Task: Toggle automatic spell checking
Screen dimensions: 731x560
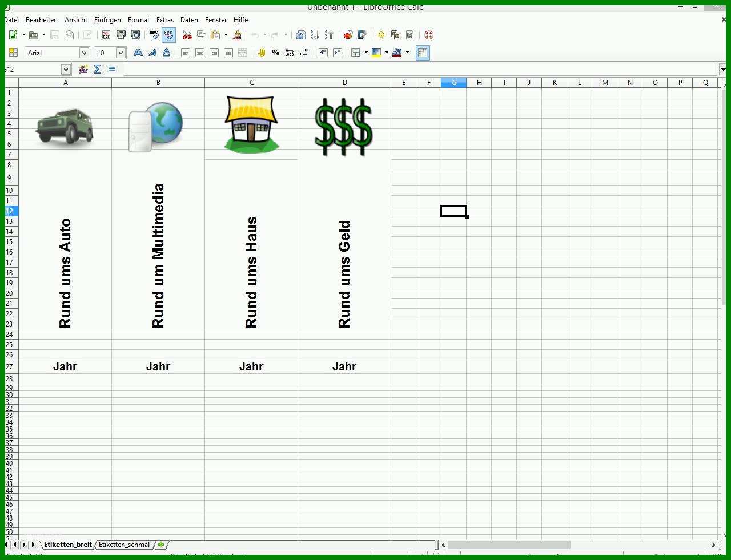Action: point(168,35)
